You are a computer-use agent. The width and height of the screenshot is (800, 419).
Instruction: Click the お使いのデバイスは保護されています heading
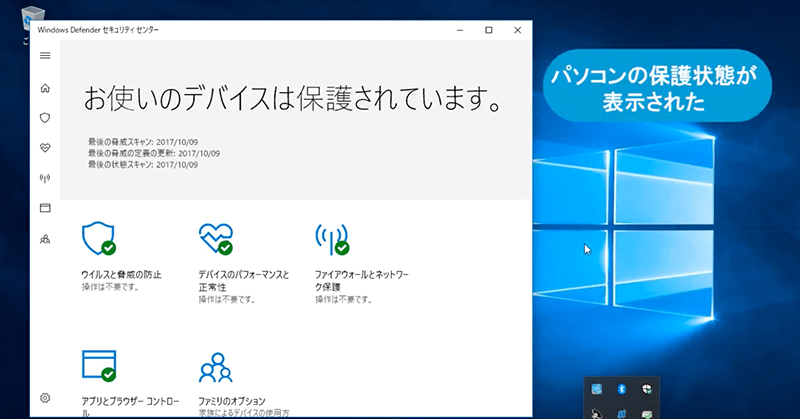point(292,98)
